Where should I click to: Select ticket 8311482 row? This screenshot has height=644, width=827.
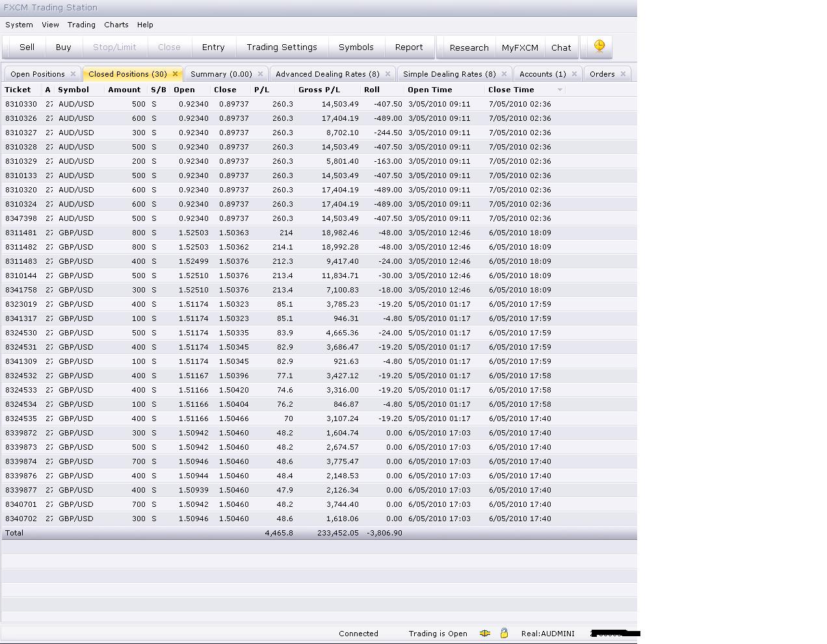[319, 247]
